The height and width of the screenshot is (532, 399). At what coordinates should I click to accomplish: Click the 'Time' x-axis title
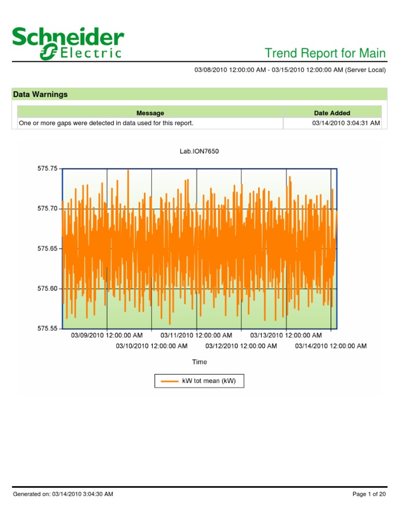pyautogui.click(x=199, y=362)
